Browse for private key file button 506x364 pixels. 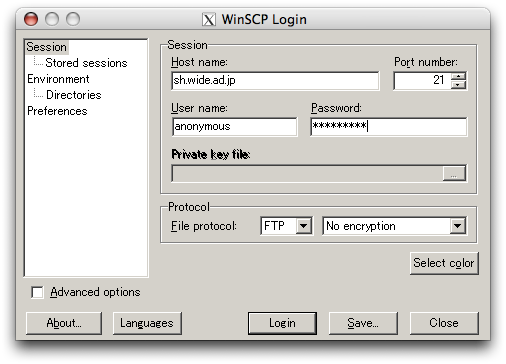tap(454, 173)
